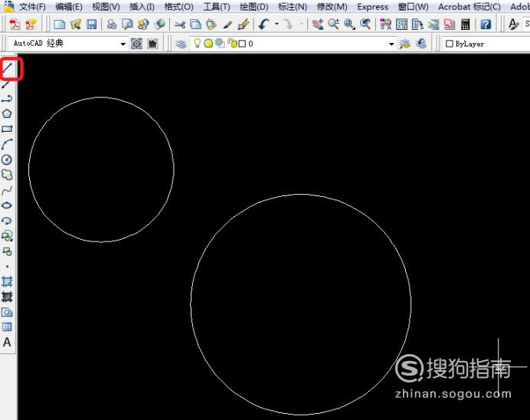The image size is (530, 420).
Task: Cut selection with scissors icon
Action: pos(179,25)
